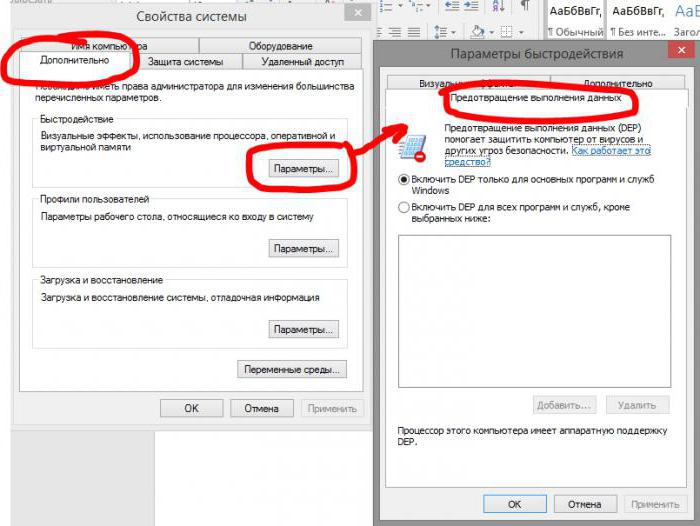Click OK in Свойства системы dialog
The height and width of the screenshot is (526, 700).
coord(192,408)
